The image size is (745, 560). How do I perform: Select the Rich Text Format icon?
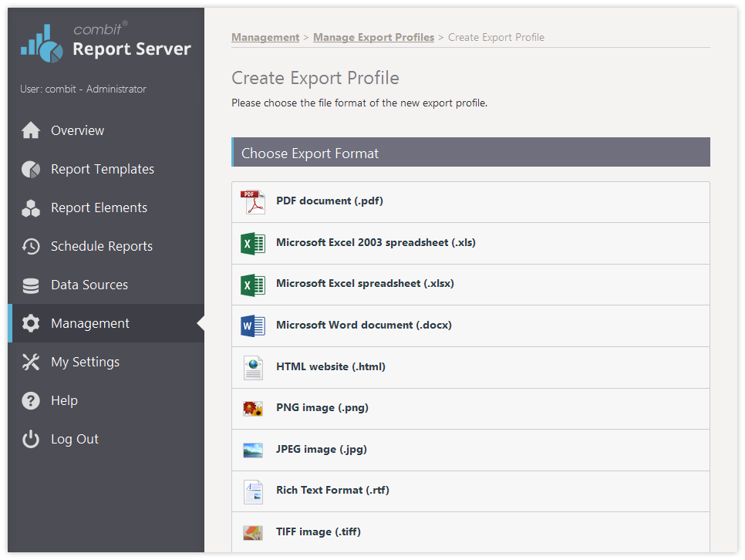pyautogui.click(x=252, y=491)
